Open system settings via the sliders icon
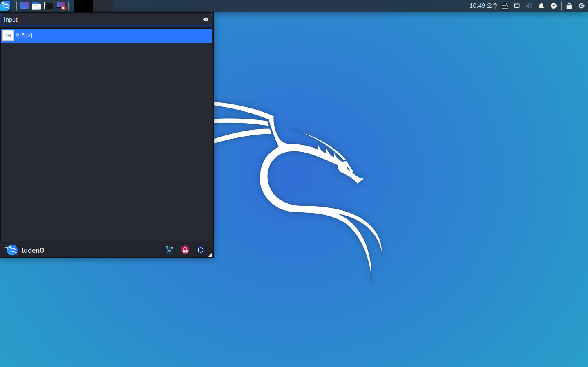This screenshot has width=588, height=367. (170, 250)
